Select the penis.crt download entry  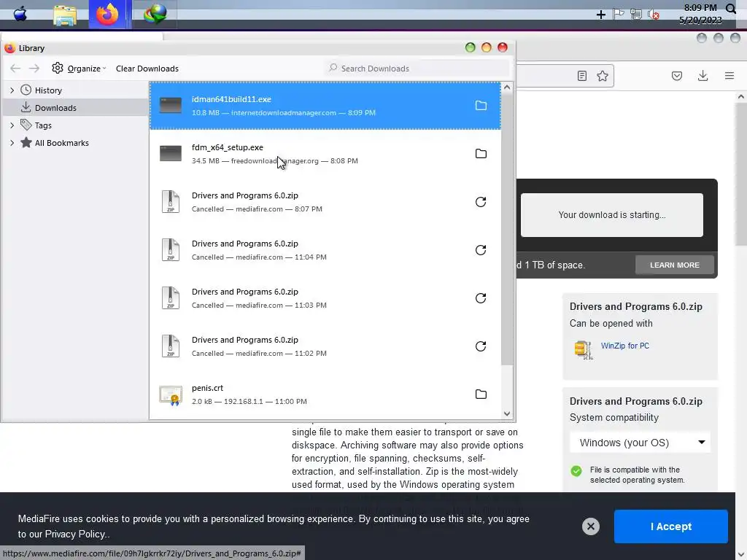(x=325, y=394)
